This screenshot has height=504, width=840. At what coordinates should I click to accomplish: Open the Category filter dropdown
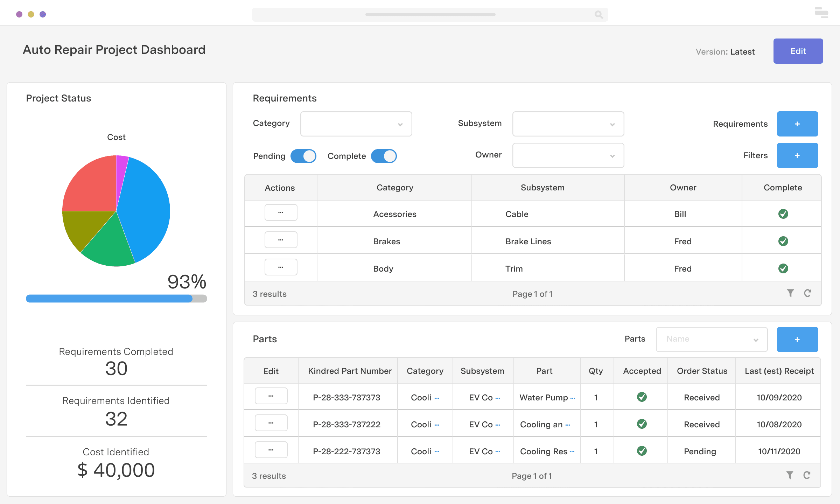point(356,124)
